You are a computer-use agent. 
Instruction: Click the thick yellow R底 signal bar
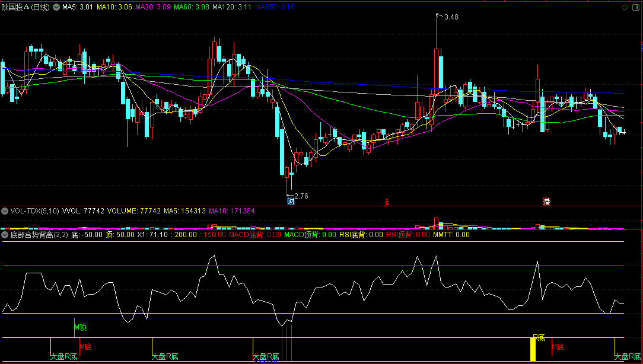(x=533, y=350)
